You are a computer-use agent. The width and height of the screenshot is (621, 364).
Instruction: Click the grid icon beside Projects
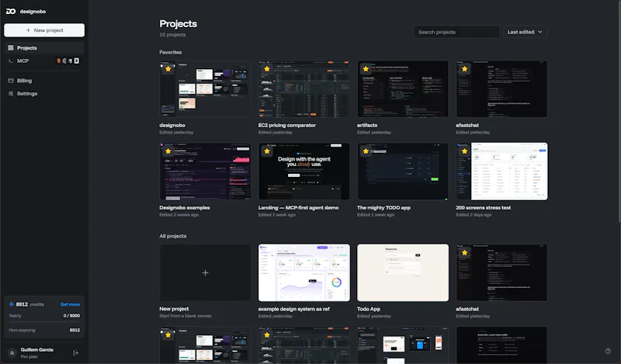pos(11,48)
